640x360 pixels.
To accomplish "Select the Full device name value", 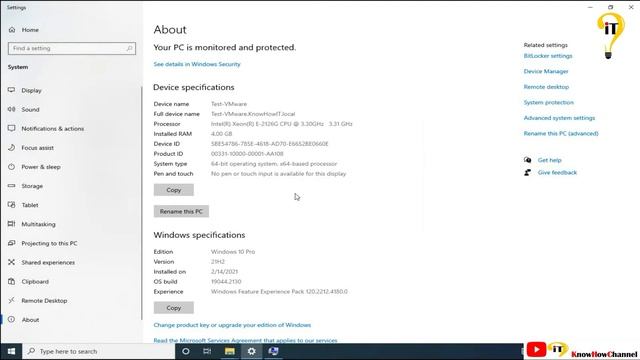I will pyautogui.click(x=253, y=114).
